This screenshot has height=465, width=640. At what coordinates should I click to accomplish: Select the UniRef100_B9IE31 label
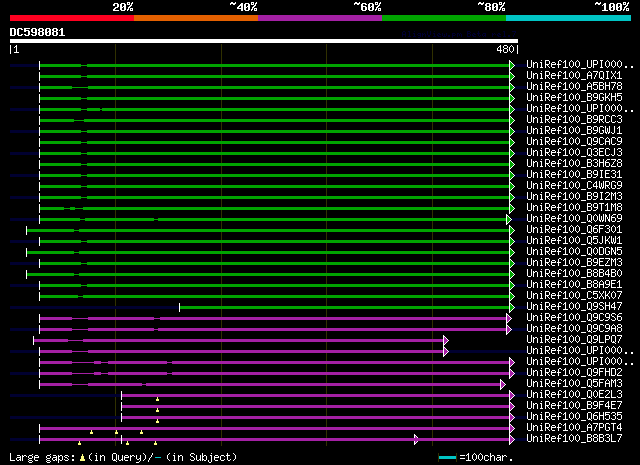pyautogui.click(x=574, y=175)
